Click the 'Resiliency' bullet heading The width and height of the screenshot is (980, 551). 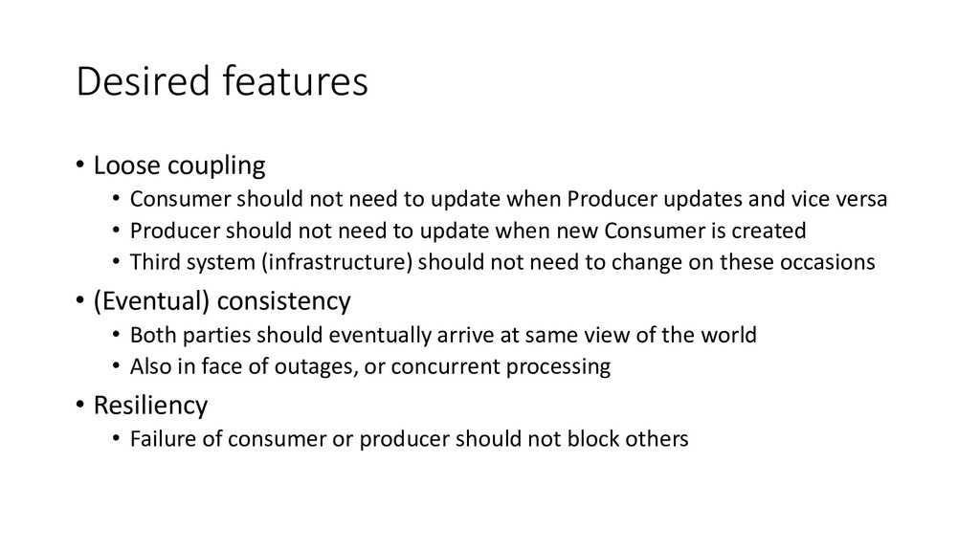(149, 405)
